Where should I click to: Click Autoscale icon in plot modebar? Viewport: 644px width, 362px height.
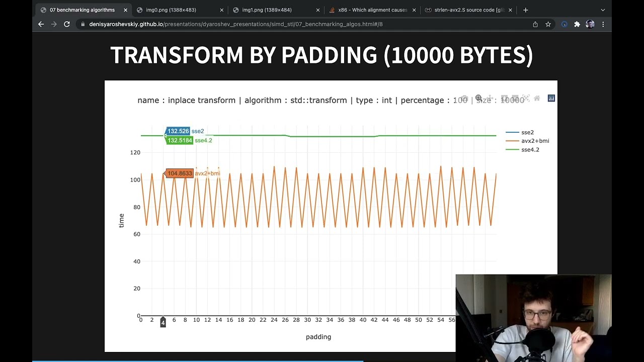[526, 98]
